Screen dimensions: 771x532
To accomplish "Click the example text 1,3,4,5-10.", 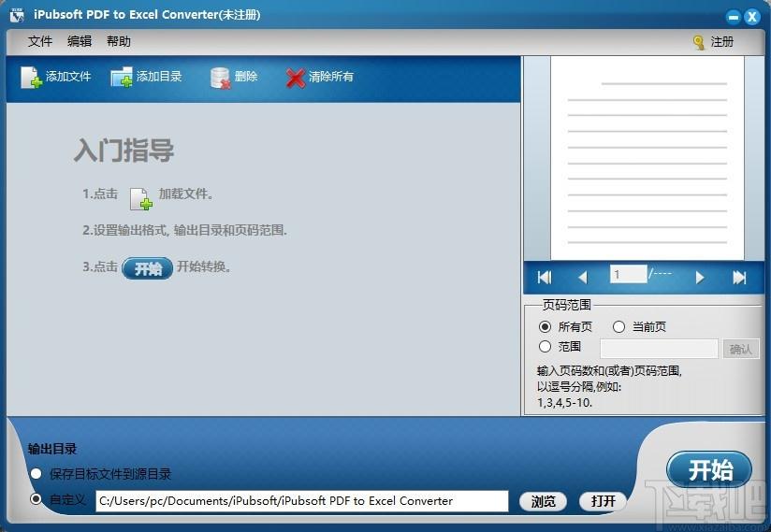I will pos(564,403).
